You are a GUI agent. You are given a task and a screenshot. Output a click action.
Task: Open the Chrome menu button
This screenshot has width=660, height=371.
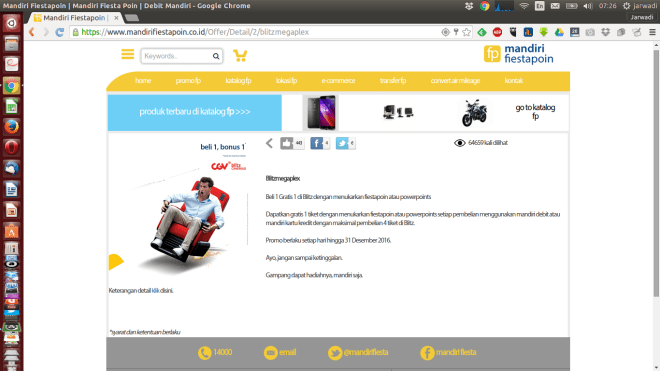(652, 32)
